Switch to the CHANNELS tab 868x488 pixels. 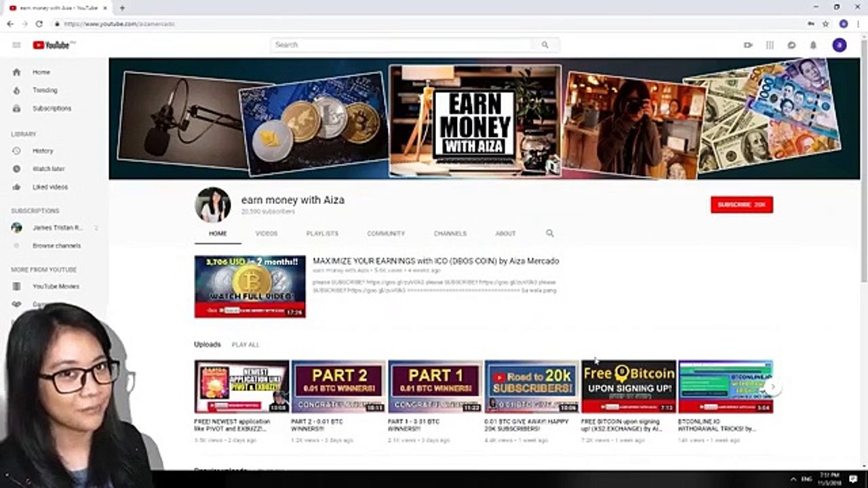[x=450, y=233]
